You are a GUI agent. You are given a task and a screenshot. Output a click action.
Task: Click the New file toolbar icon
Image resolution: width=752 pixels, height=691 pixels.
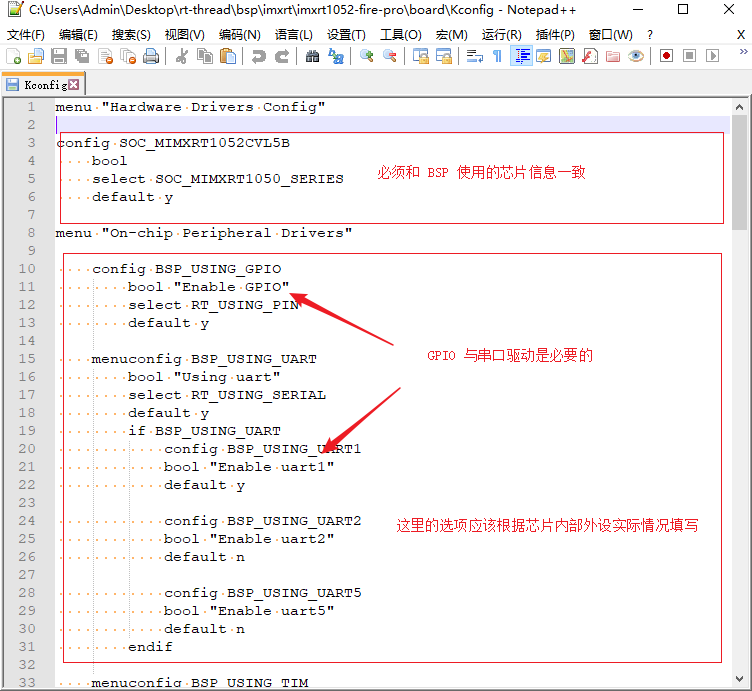click(x=13, y=56)
